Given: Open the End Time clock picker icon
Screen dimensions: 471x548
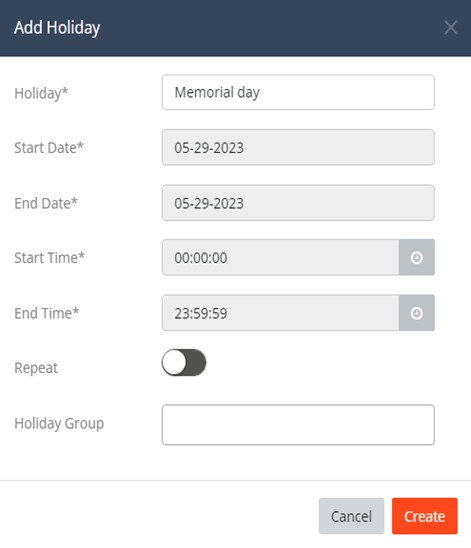Looking at the screenshot, I should click(x=416, y=313).
